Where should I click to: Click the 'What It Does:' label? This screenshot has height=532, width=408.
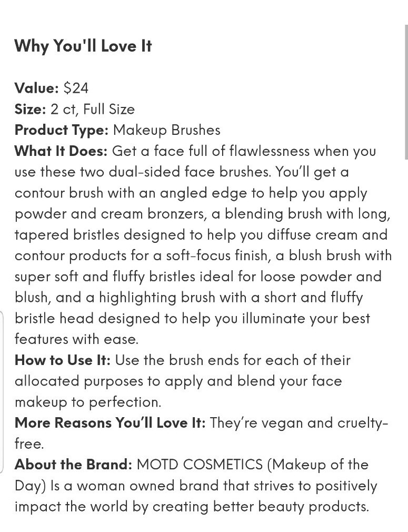(x=61, y=151)
